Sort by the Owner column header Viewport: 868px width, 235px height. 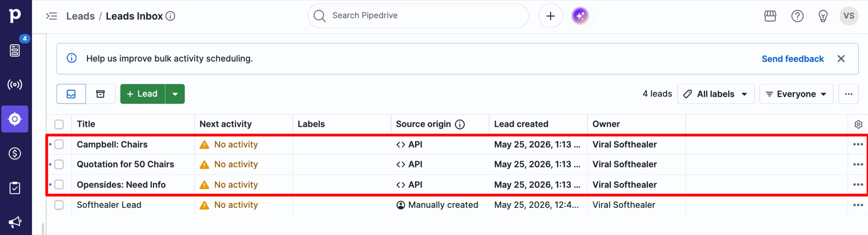(x=606, y=124)
